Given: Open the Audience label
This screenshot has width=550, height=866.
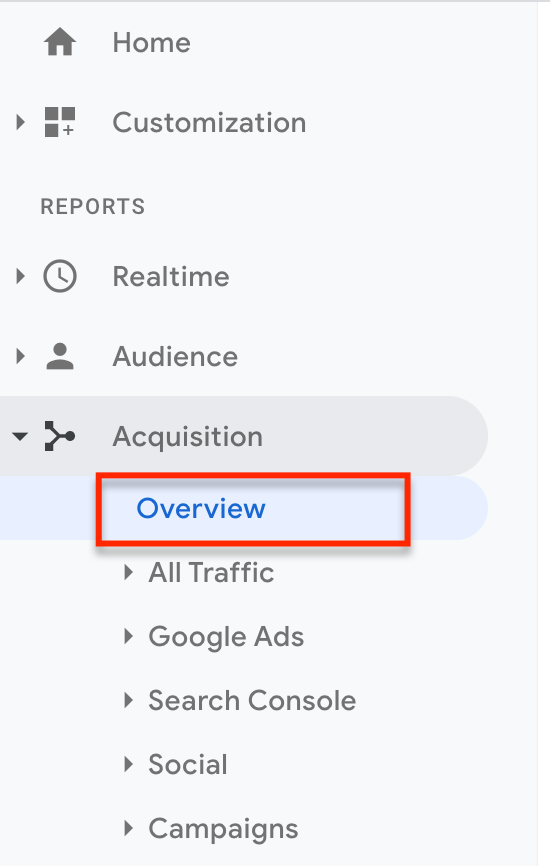Looking at the screenshot, I should click(175, 356).
